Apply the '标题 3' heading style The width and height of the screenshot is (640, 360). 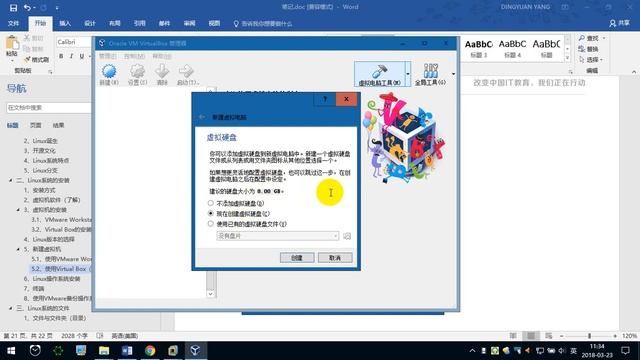pyautogui.click(x=479, y=48)
